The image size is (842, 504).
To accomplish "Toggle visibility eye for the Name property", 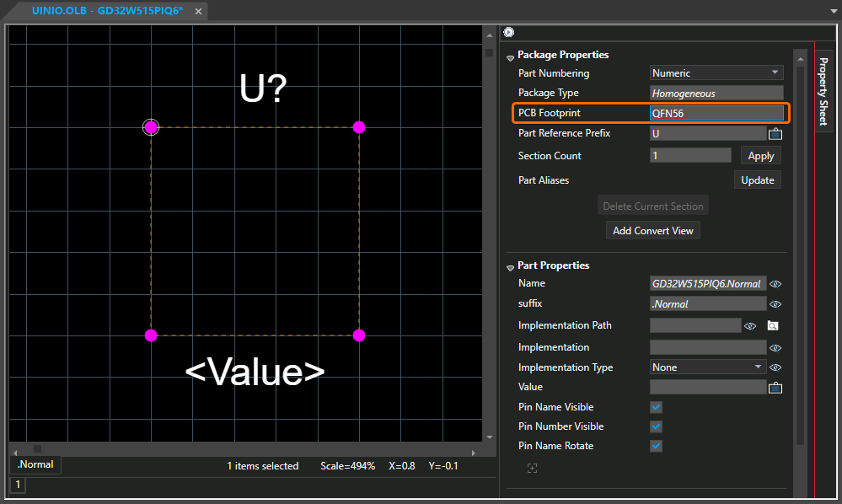I will pyautogui.click(x=776, y=284).
